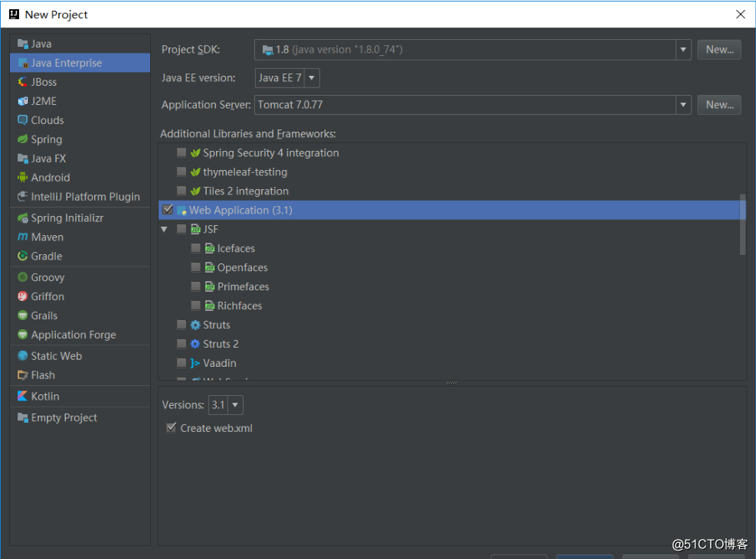This screenshot has height=559, width=756.
Task: Click the Spring Initializr icon
Action: [x=23, y=217]
